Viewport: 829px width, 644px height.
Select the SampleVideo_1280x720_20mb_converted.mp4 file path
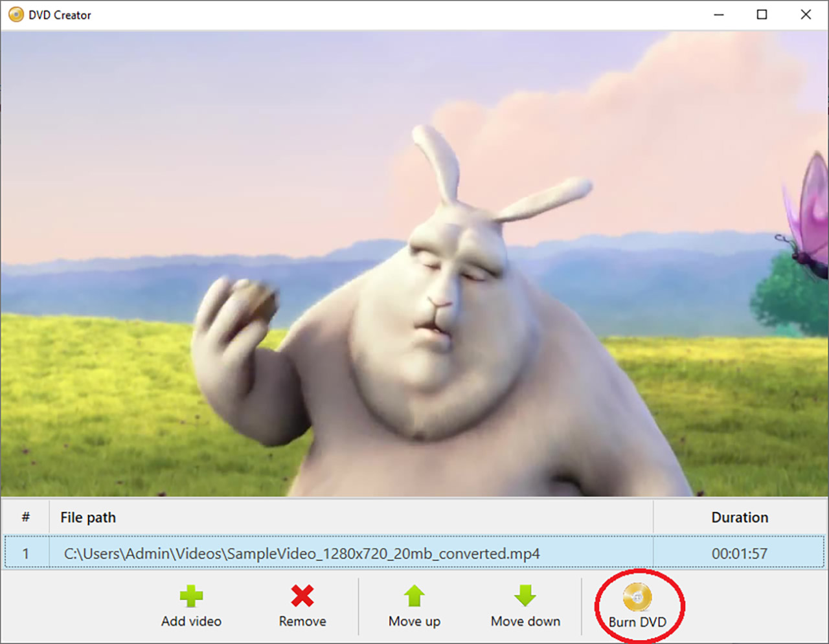302,553
